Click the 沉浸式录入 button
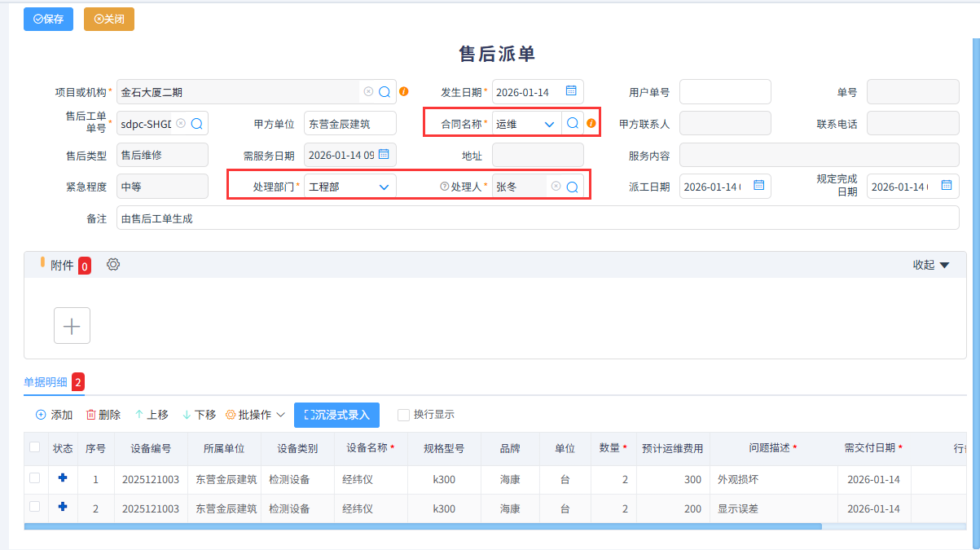This screenshot has height=550, width=980. [x=336, y=415]
